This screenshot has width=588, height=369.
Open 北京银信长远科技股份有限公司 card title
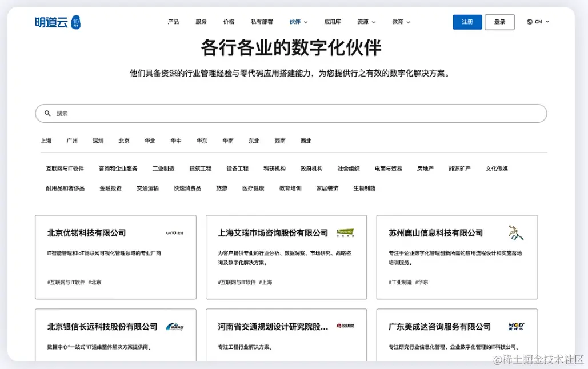click(102, 327)
